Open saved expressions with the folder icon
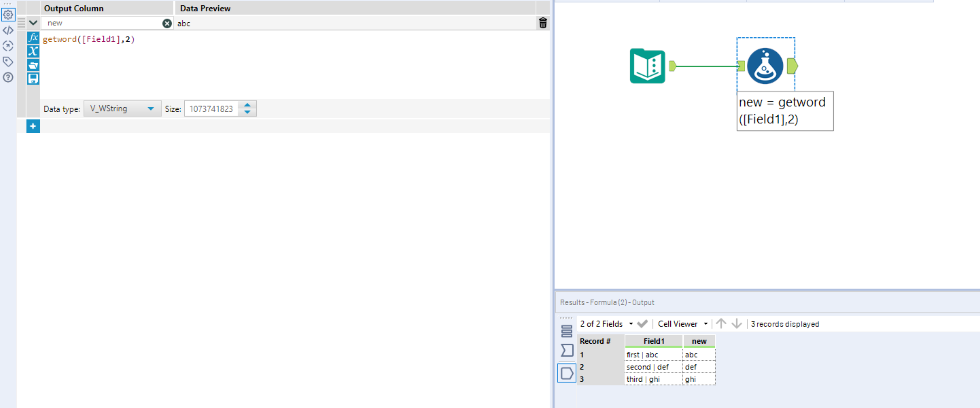The height and width of the screenshot is (408, 980). [x=33, y=65]
